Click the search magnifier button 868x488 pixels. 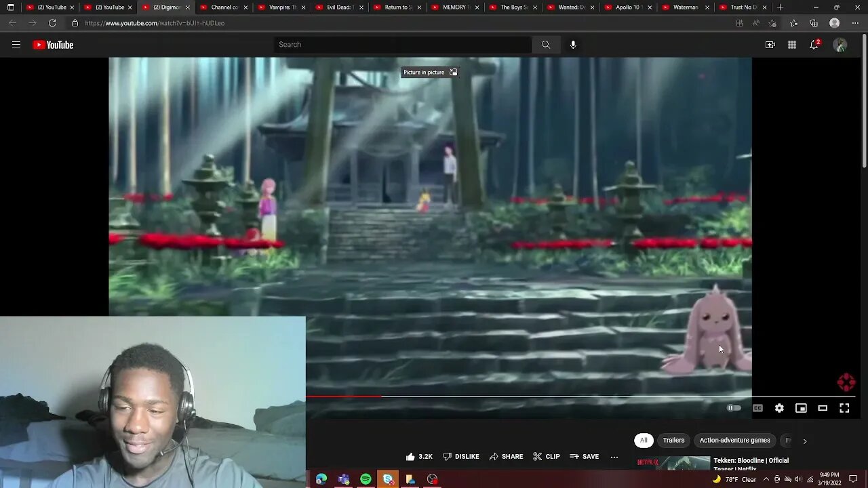(546, 45)
